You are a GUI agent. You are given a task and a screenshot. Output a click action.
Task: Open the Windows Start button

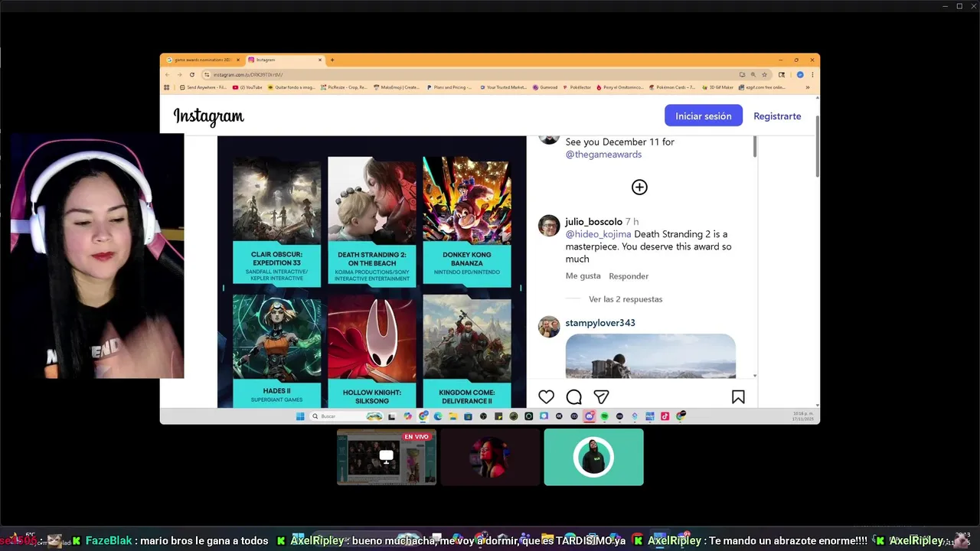(x=300, y=416)
